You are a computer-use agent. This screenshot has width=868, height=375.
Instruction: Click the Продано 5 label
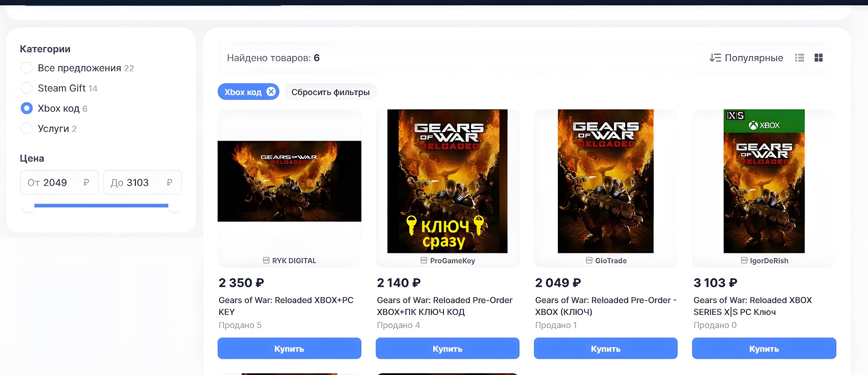point(240,325)
